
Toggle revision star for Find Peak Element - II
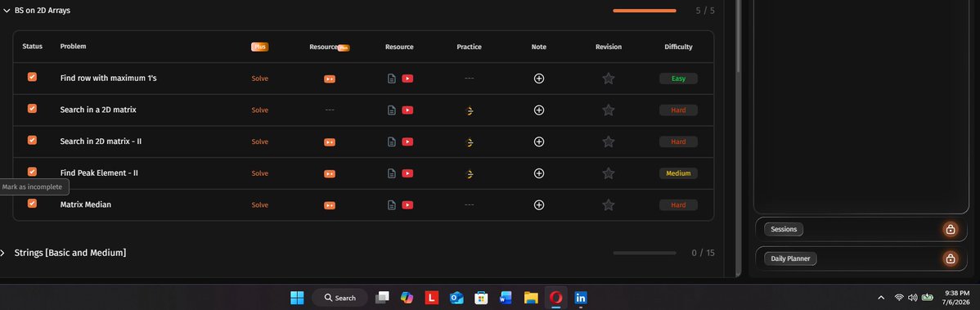click(x=608, y=173)
